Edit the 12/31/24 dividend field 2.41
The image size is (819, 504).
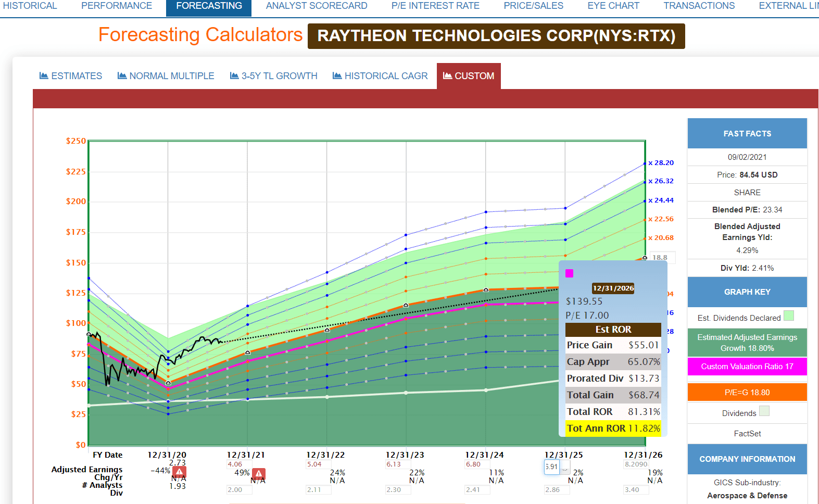coord(477,490)
